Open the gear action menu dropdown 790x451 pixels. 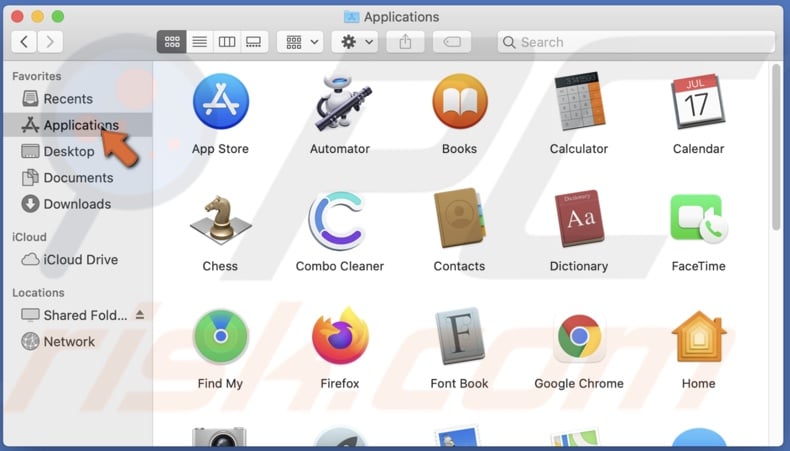tap(357, 42)
